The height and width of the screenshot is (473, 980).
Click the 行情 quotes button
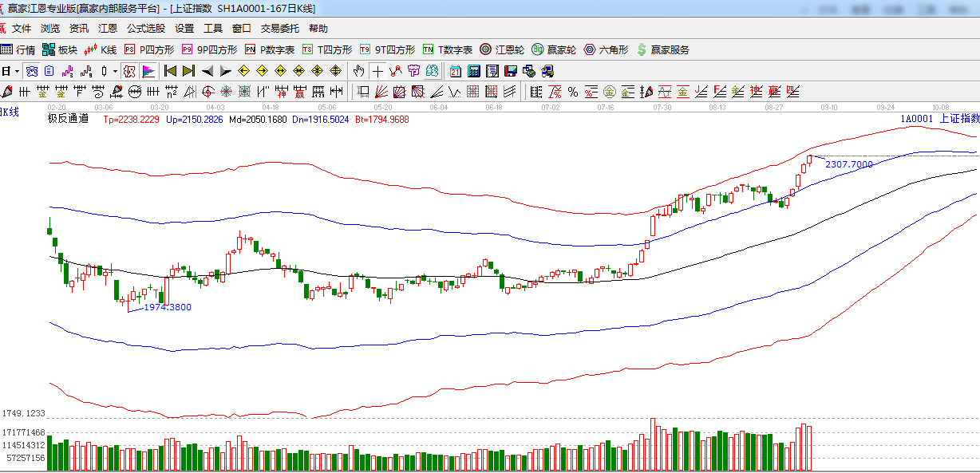(x=18, y=49)
